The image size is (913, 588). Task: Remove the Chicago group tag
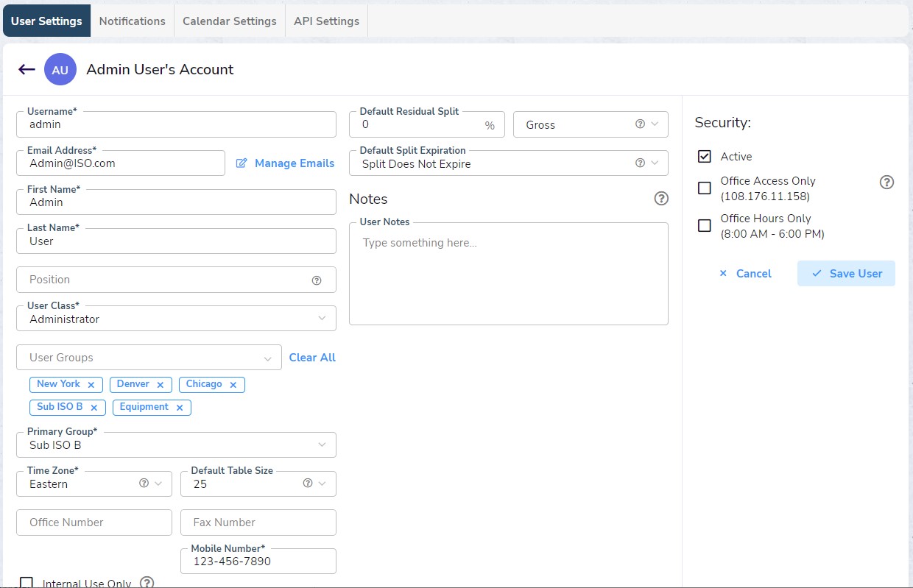tap(233, 385)
